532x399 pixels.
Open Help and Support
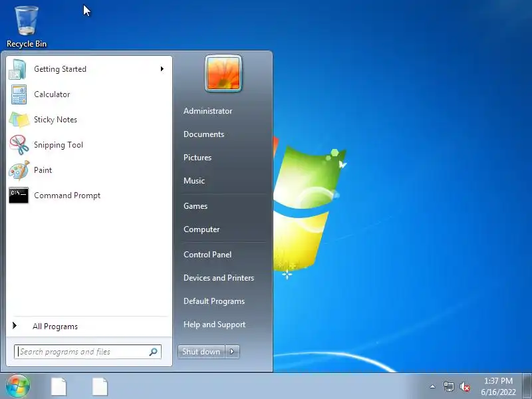(x=214, y=325)
